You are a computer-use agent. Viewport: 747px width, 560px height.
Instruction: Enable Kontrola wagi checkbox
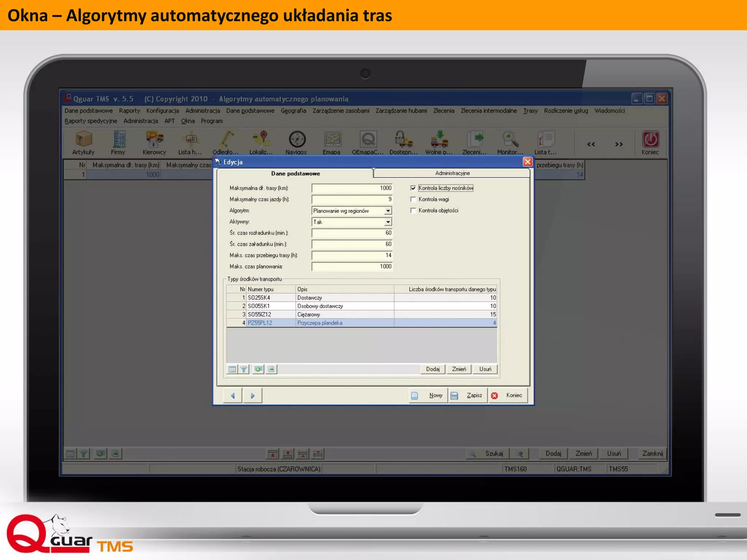(413, 199)
